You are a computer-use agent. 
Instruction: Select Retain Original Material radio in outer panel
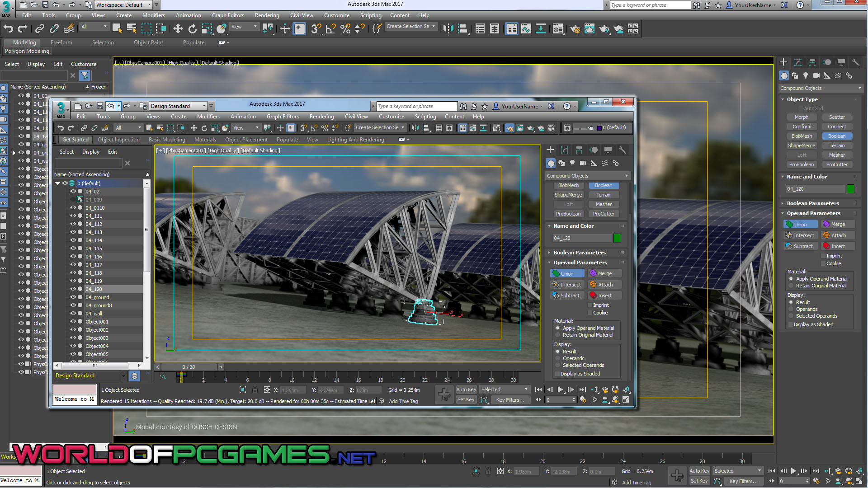[x=791, y=286]
